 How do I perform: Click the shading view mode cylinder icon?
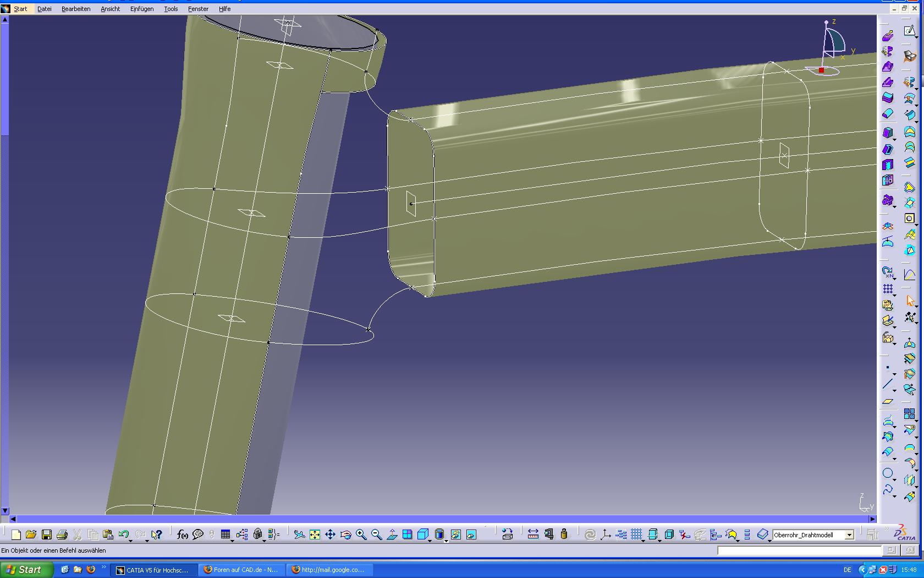pos(439,535)
